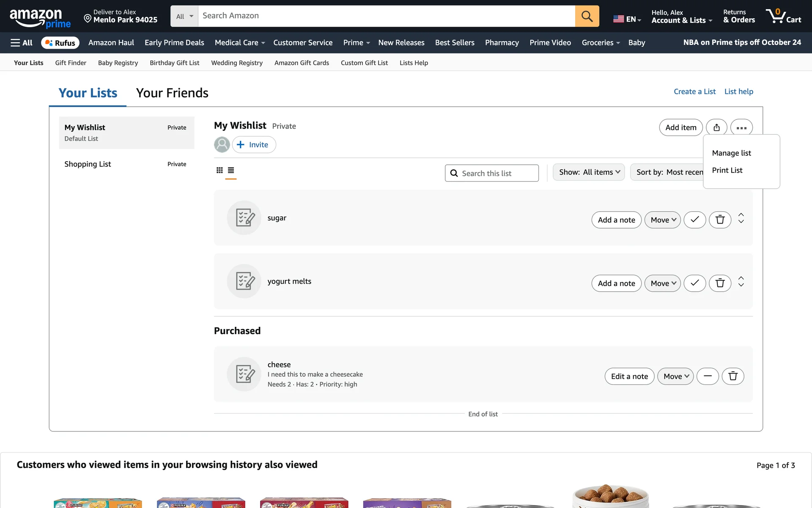Click Add a note for yogurt melts
The image size is (812, 508).
(616, 283)
